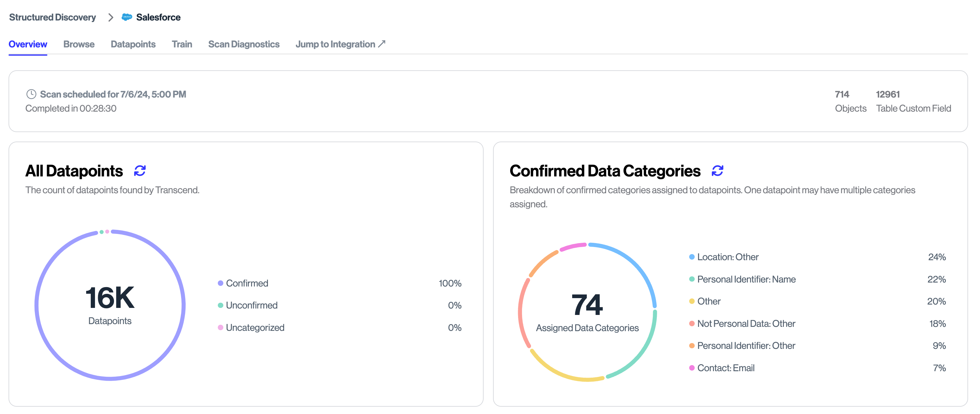Switch to Scan Diagnostics tab
Screen dimensions: 980x414
click(x=244, y=44)
